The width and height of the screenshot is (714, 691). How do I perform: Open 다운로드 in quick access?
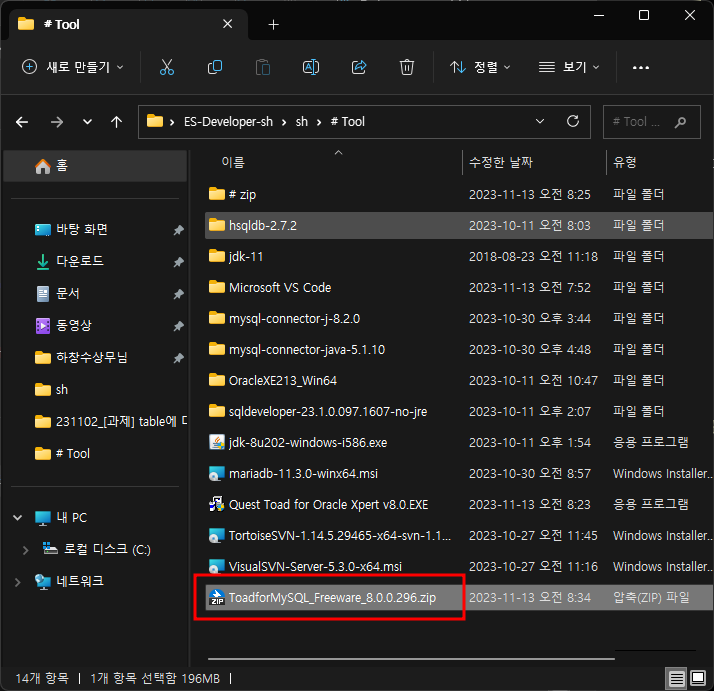click(80, 261)
